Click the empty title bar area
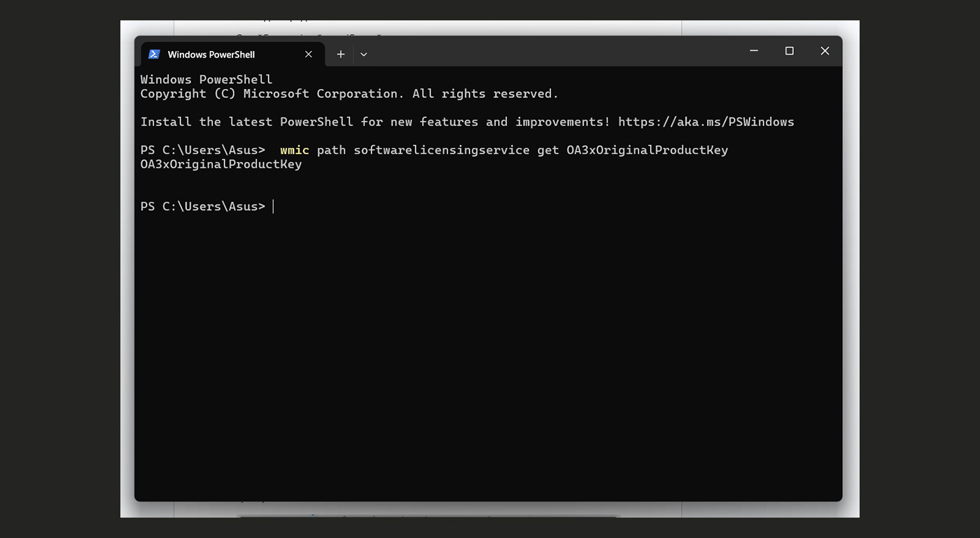Viewport: 980px width, 538px height. click(553, 51)
